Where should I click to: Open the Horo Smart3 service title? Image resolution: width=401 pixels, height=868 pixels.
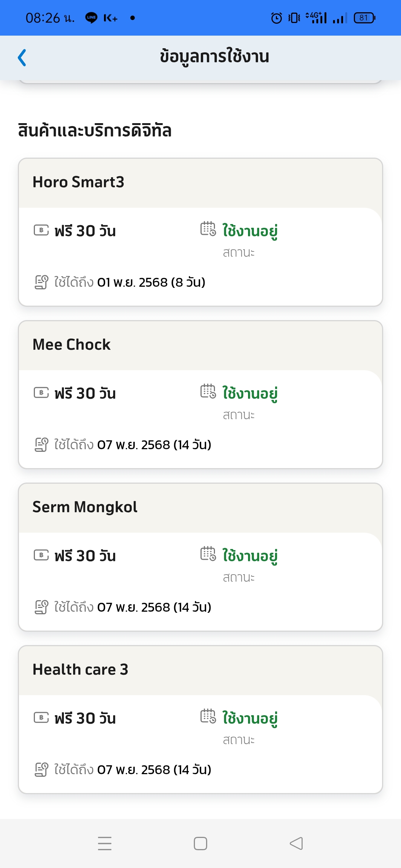tap(78, 182)
